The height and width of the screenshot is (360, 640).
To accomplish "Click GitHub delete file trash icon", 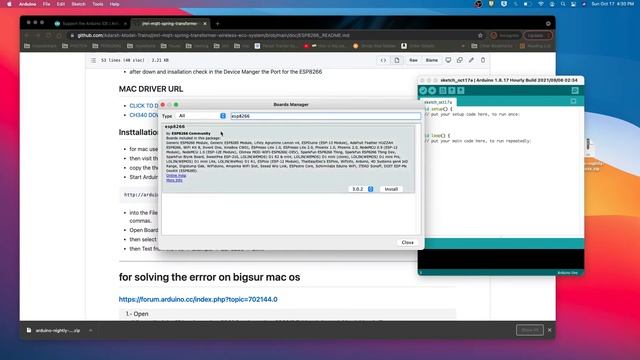I will (483, 60).
